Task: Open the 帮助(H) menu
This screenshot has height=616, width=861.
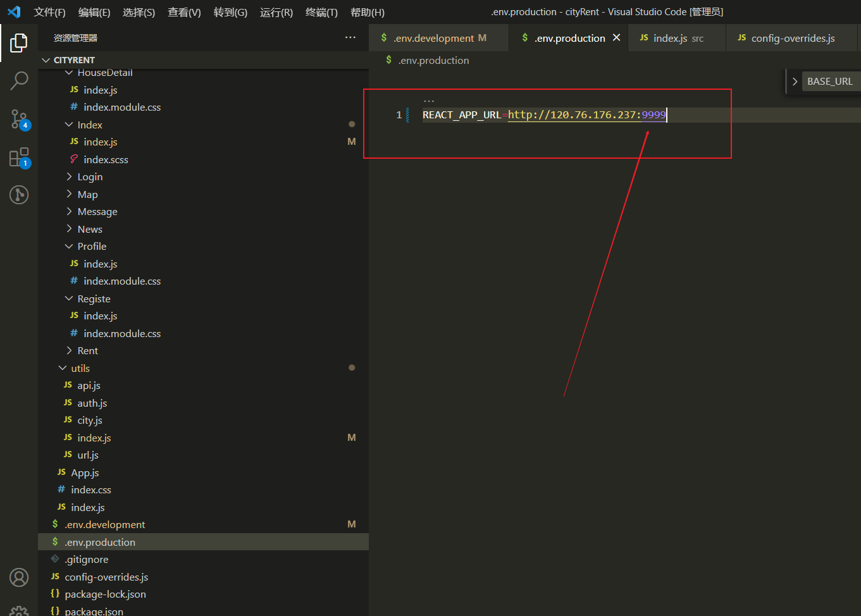Action: point(368,13)
